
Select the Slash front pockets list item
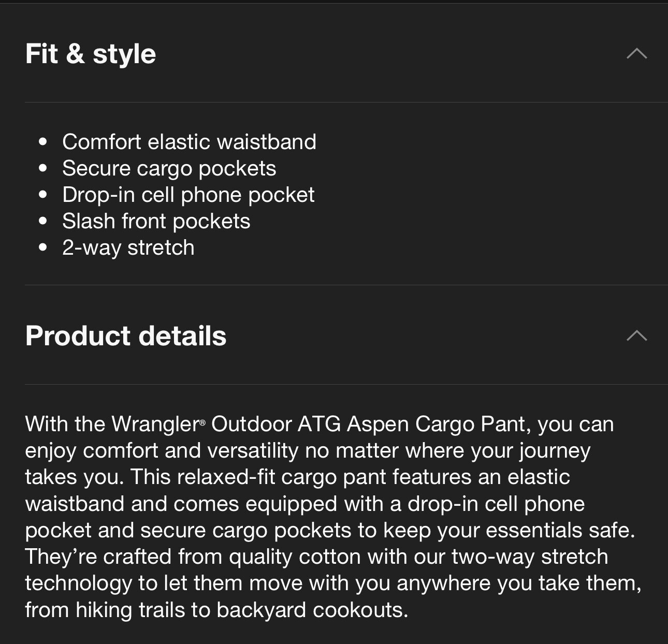pos(156,221)
